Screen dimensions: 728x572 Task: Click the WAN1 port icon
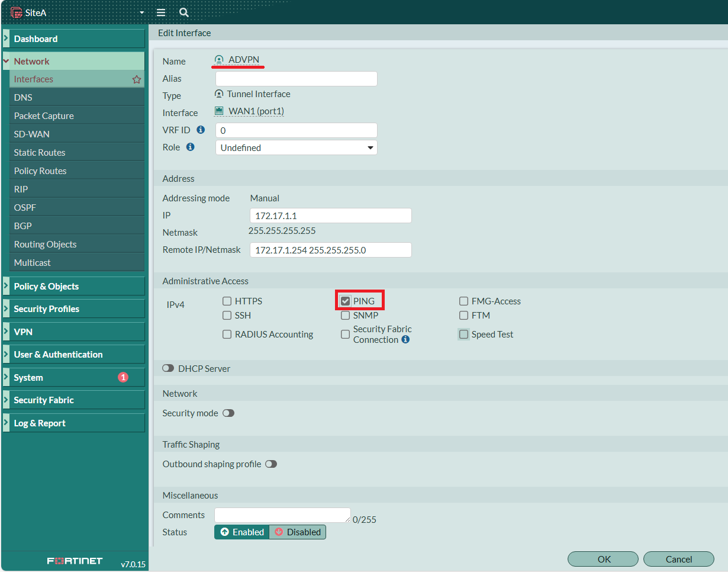point(219,111)
